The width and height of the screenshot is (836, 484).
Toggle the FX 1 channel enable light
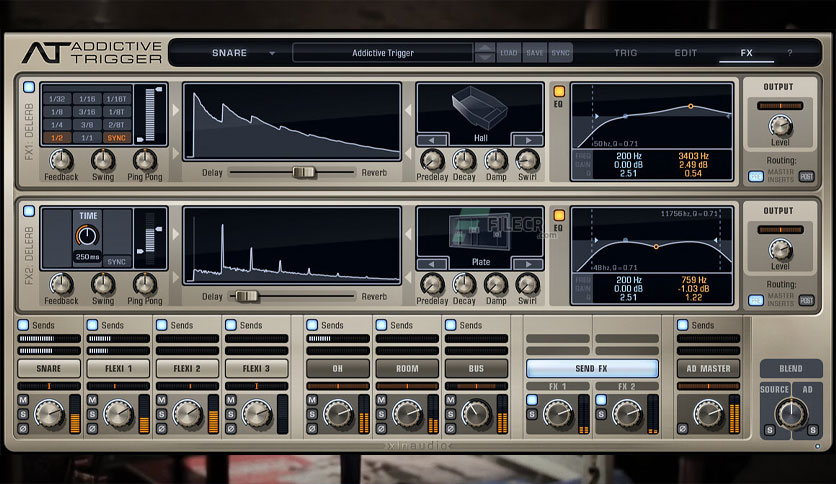(x=532, y=400)
